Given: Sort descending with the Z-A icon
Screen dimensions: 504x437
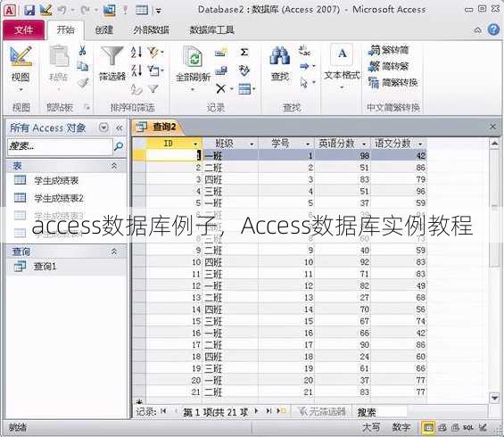Looking at the screenshot, I should (136, 70).
